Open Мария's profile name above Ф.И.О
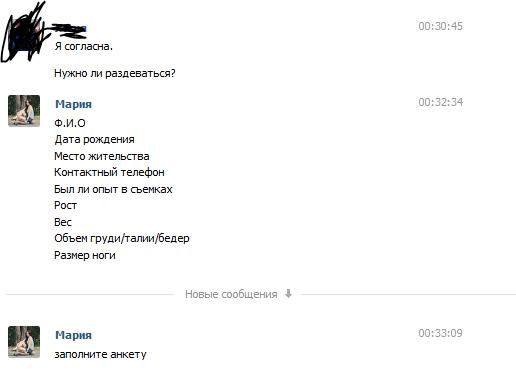This screenshot has height=381, width=516. [73, 104]
